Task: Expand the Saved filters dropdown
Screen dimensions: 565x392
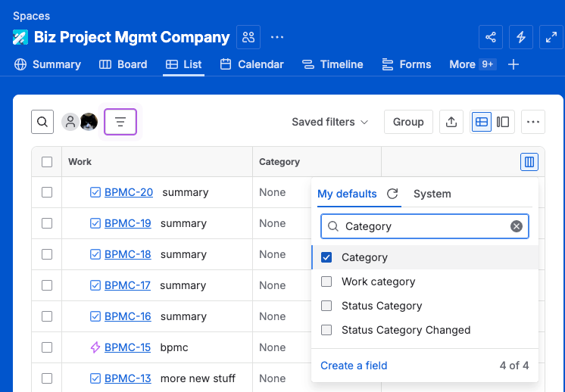Action: pos(330,122)
